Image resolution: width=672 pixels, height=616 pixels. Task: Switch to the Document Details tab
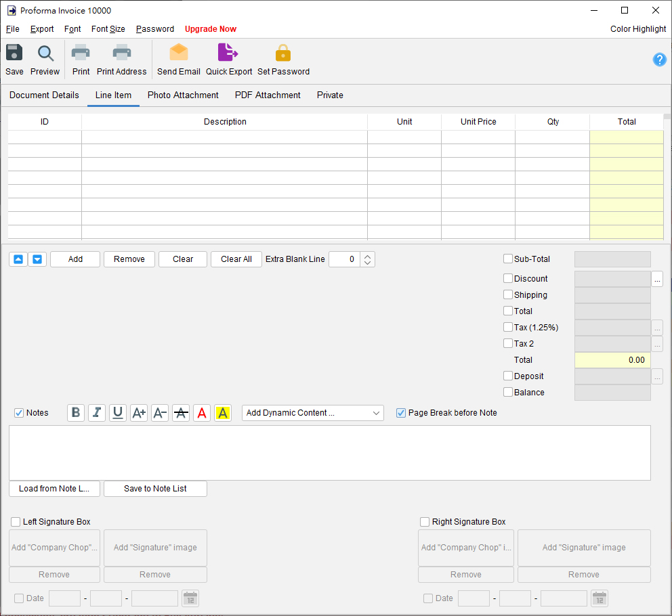(44, 95)
